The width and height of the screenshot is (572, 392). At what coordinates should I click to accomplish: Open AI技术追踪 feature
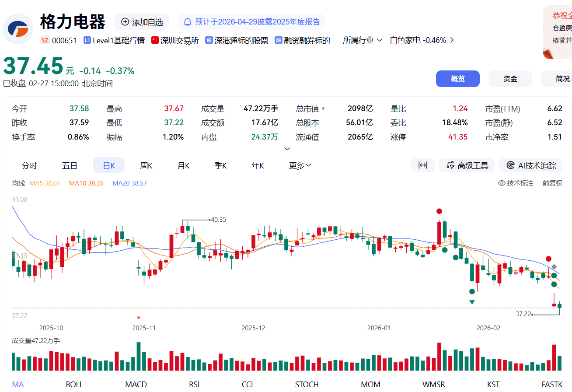pyautogui.click(x=531, y=165)
